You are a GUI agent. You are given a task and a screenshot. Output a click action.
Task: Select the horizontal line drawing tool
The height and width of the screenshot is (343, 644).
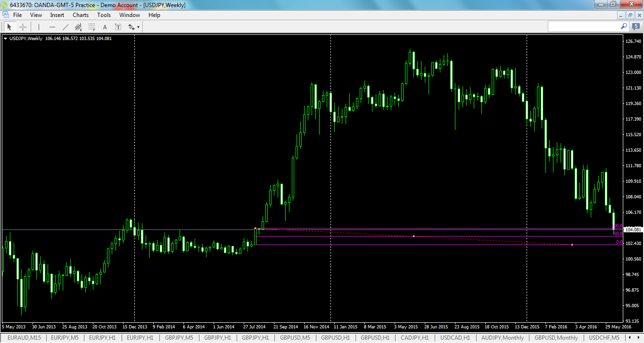coord(52,26)
